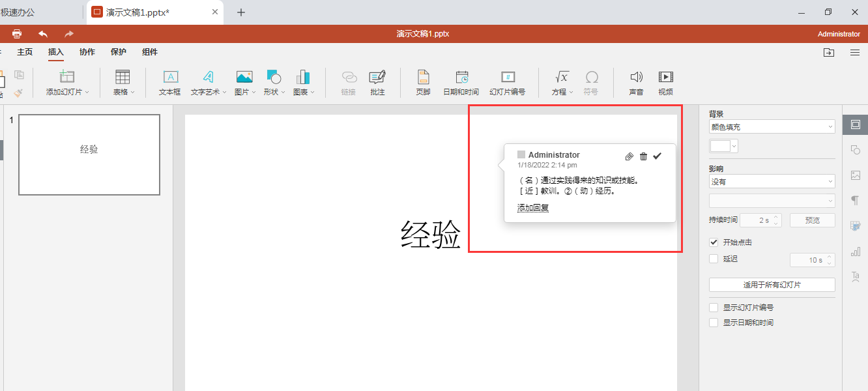Open paragraph settings sidebar icon

(x=855, y=201)
